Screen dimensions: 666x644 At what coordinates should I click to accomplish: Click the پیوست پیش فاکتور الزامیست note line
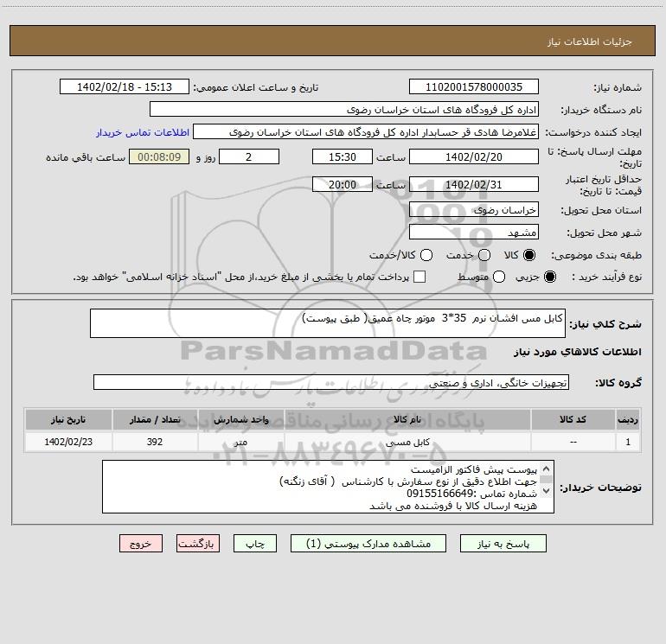click(x=474, y=470)
